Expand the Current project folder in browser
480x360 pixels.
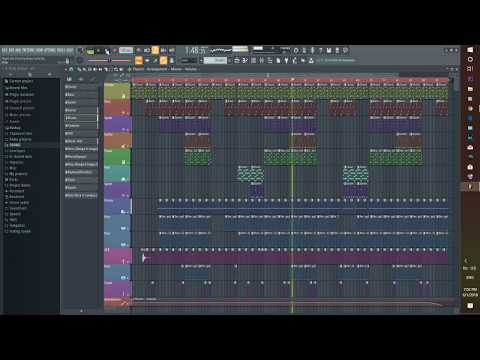19,81
